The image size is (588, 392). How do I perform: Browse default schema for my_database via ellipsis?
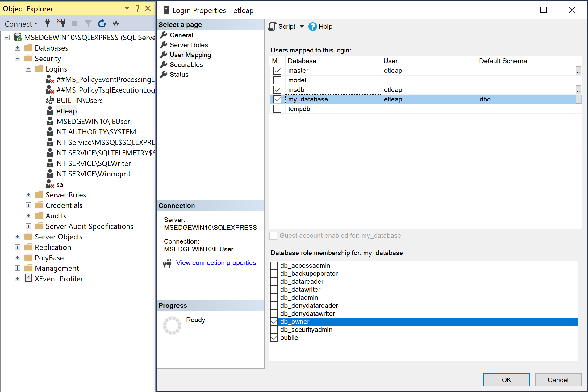[x=578, y=99]
